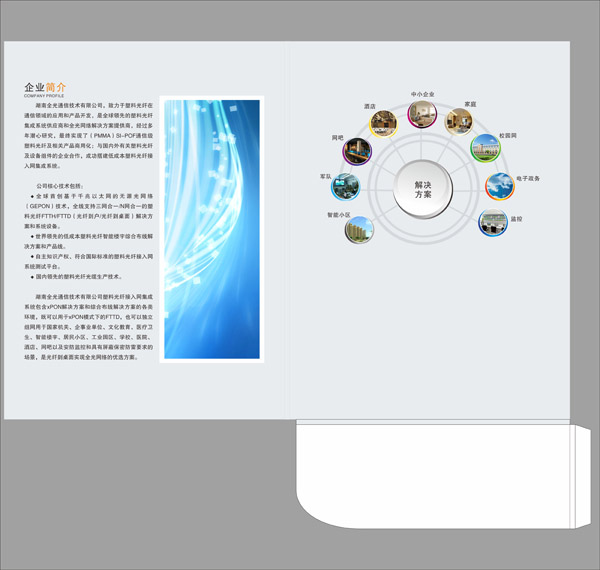Image resolution: width=600 pixels, height=570 pixels.
Task: Select the 监控 circular image
Action: 493,223
